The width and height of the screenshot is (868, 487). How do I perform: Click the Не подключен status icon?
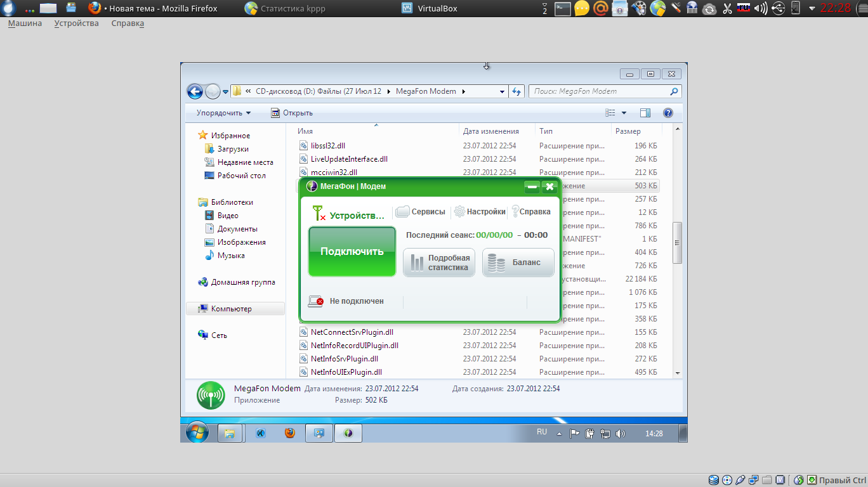click(316, 301)
